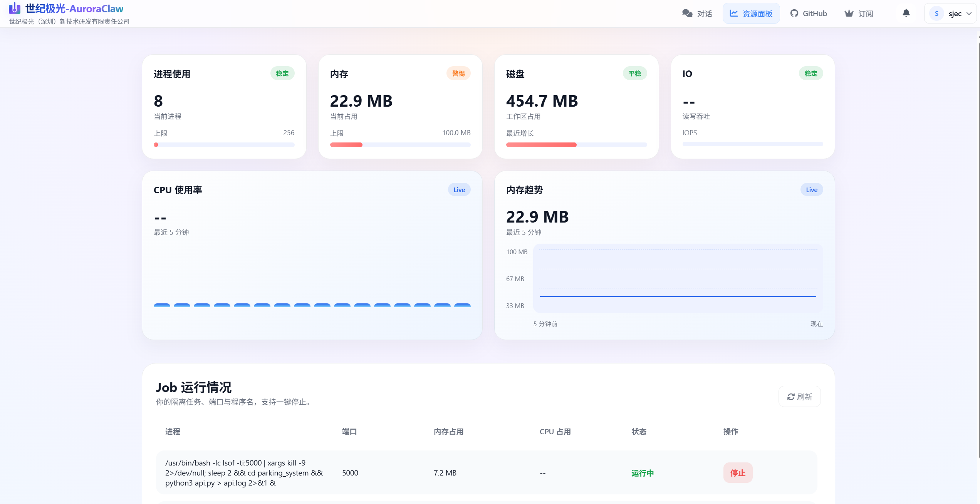
Task: Click the Live badge on CPU 使用率
Action: [x=459, y=190]
